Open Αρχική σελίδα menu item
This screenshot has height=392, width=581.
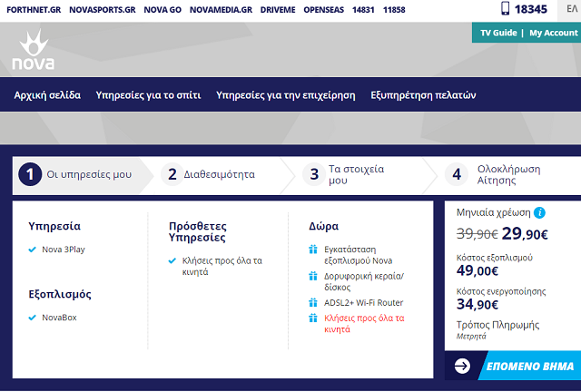[x=47, y=95]
